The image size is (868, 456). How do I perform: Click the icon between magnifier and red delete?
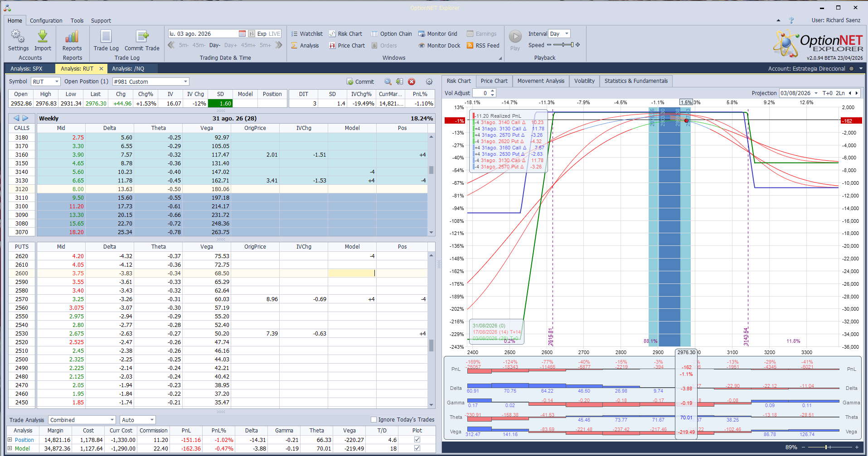click(x=399, y=82)
